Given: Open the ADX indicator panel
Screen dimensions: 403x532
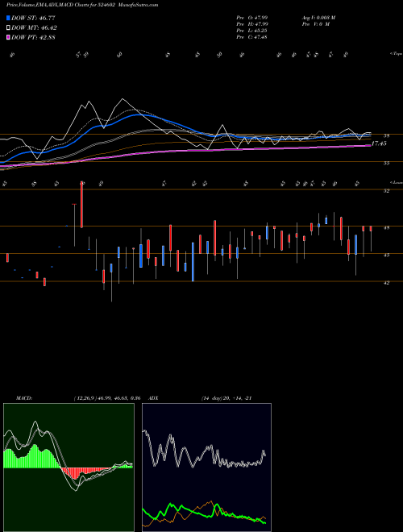Looking at the screenshot, I should (206, 468).
